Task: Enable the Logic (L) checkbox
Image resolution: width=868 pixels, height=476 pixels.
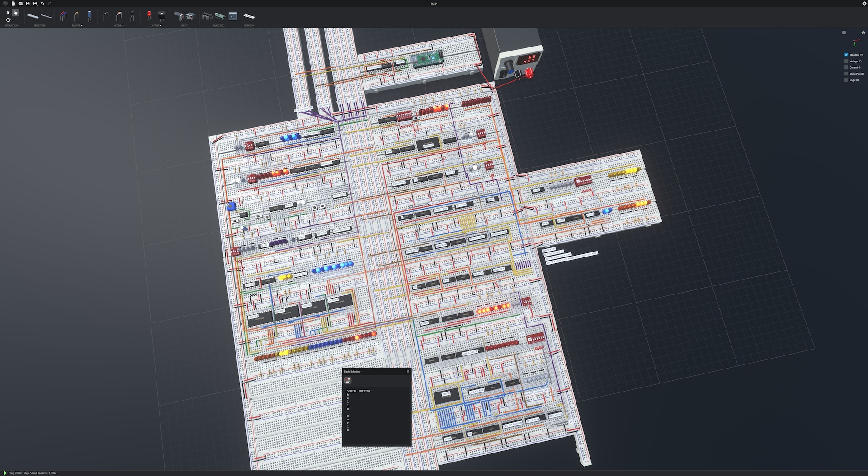Action: [846, 80]
